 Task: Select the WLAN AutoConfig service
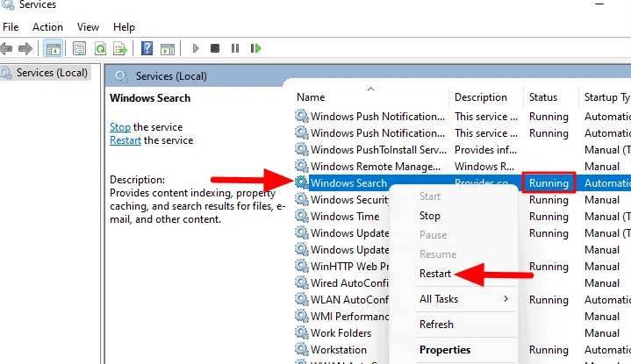click(349, 300)
